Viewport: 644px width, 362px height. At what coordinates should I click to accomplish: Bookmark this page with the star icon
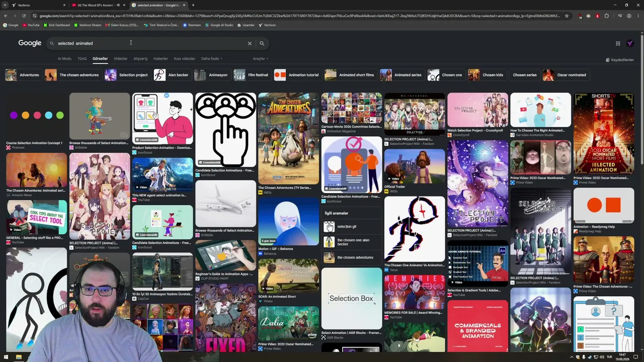[x=567, y=16]
